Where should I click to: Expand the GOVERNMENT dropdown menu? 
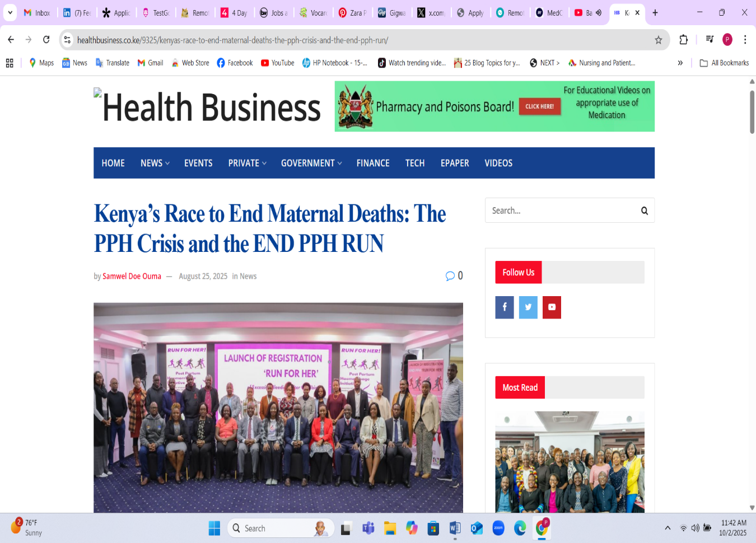[x=311, y=163]
